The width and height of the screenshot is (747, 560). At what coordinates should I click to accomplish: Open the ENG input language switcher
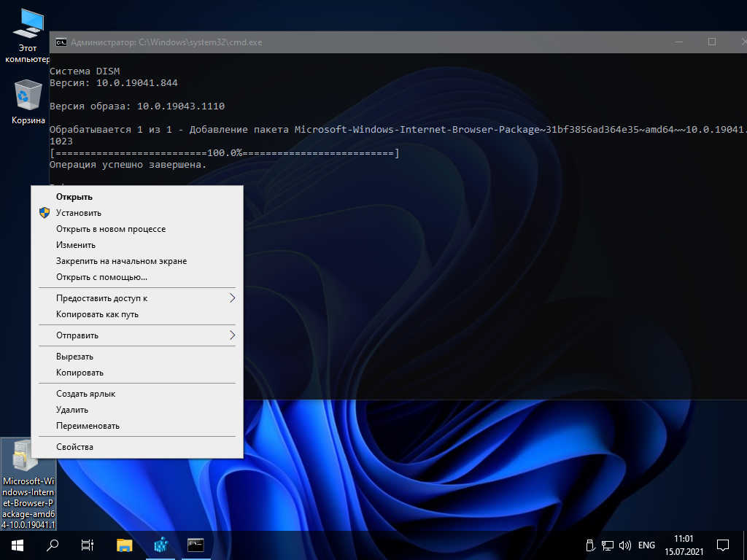point(646,545)
